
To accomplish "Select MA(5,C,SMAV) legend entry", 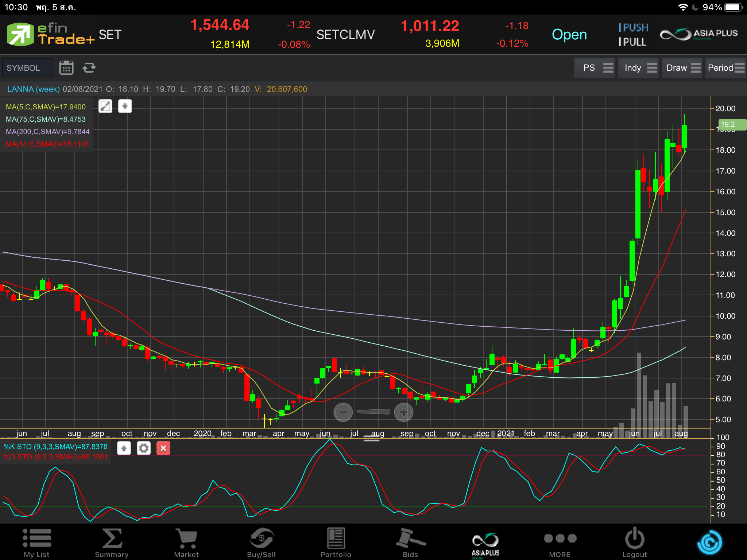I will (x=46, y=107).
